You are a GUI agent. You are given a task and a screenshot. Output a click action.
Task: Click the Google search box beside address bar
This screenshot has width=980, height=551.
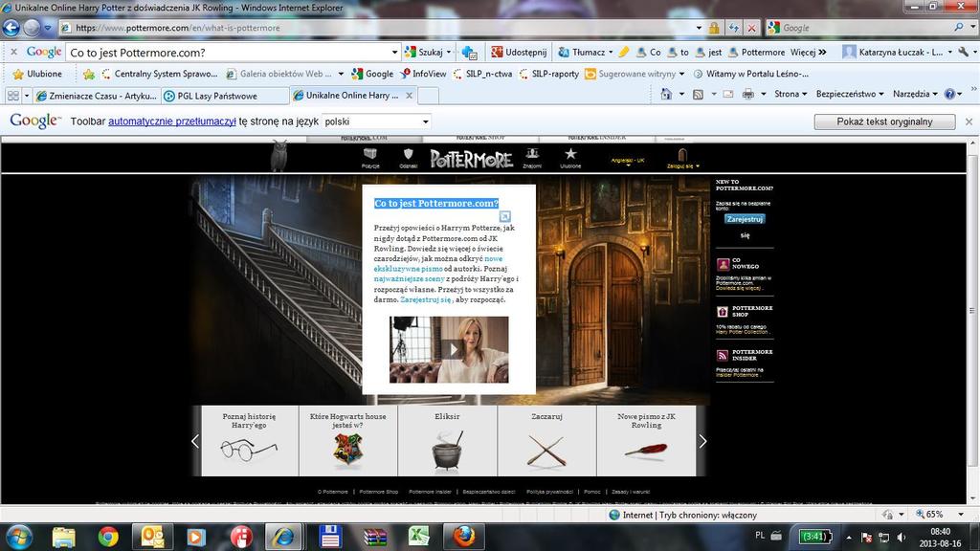[x=865, y=28]
